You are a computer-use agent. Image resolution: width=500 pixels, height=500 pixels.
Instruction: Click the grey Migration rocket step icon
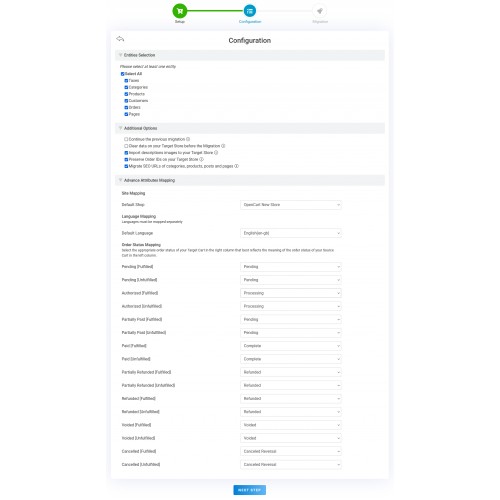(x=320, y=11)
